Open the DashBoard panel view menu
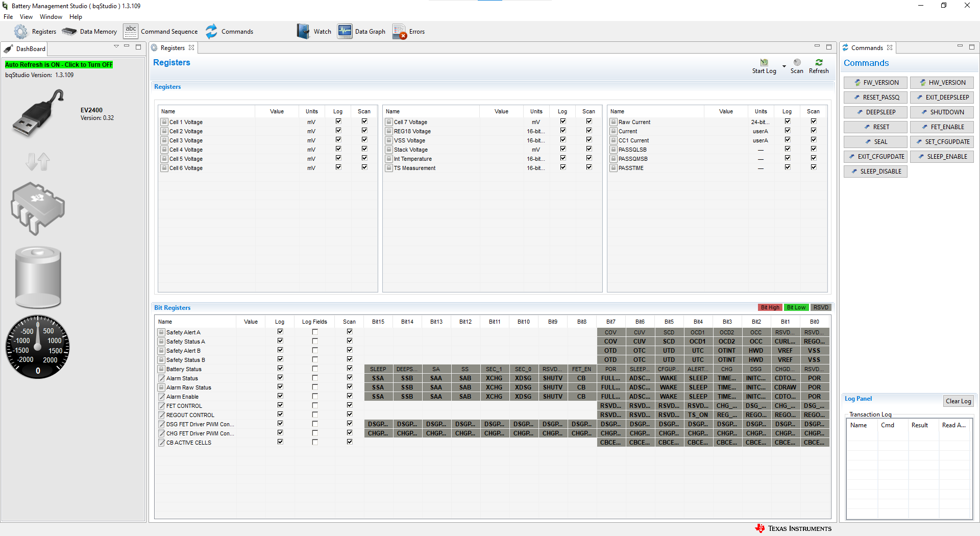 click(x=116, y=46)
